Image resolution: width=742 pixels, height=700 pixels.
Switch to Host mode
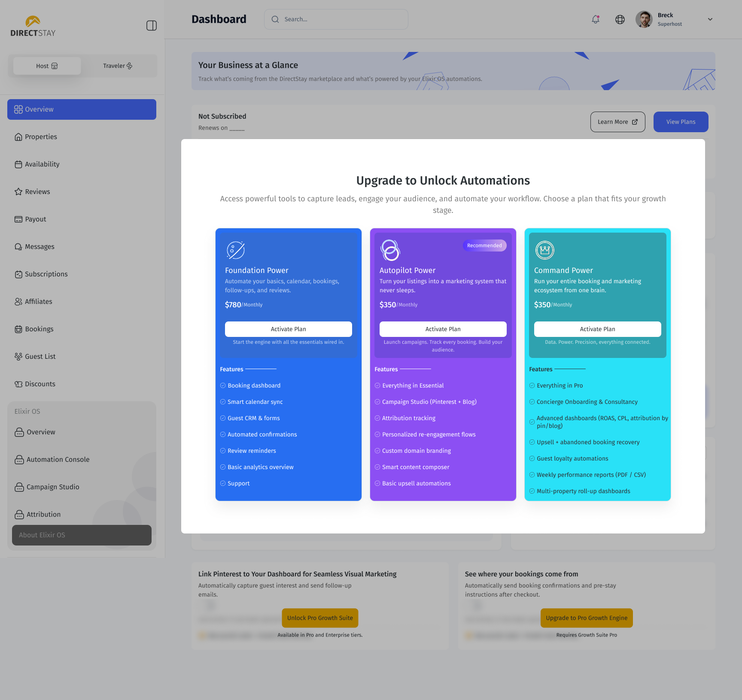(x=47, y=66)
